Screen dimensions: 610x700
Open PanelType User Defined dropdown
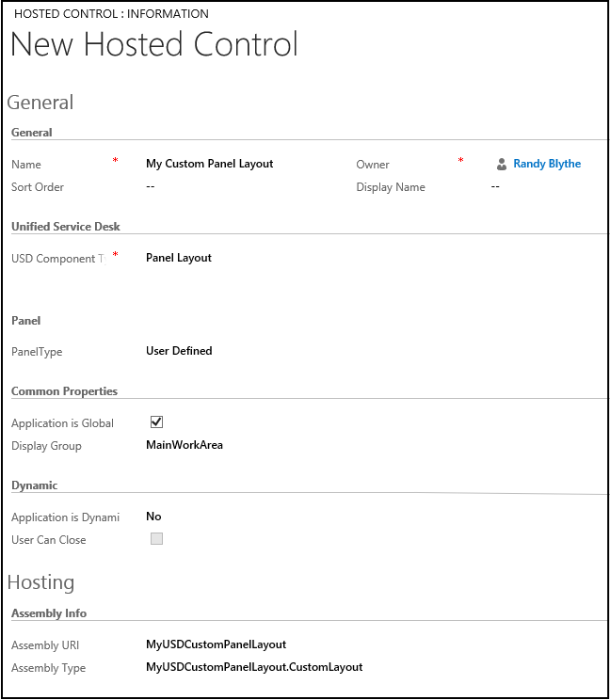(x=179, y=351)
